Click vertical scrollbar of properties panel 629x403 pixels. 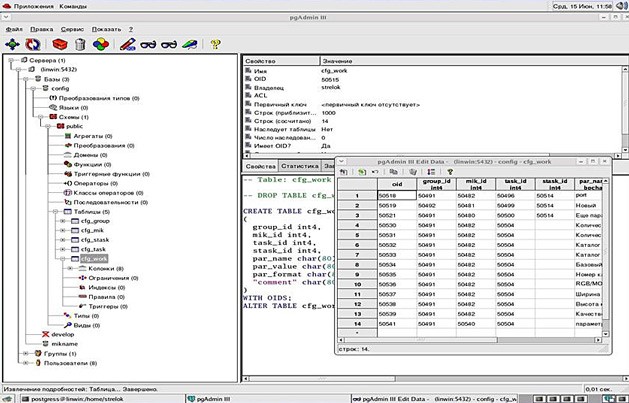pyautogui.click(x=625, y=109)
